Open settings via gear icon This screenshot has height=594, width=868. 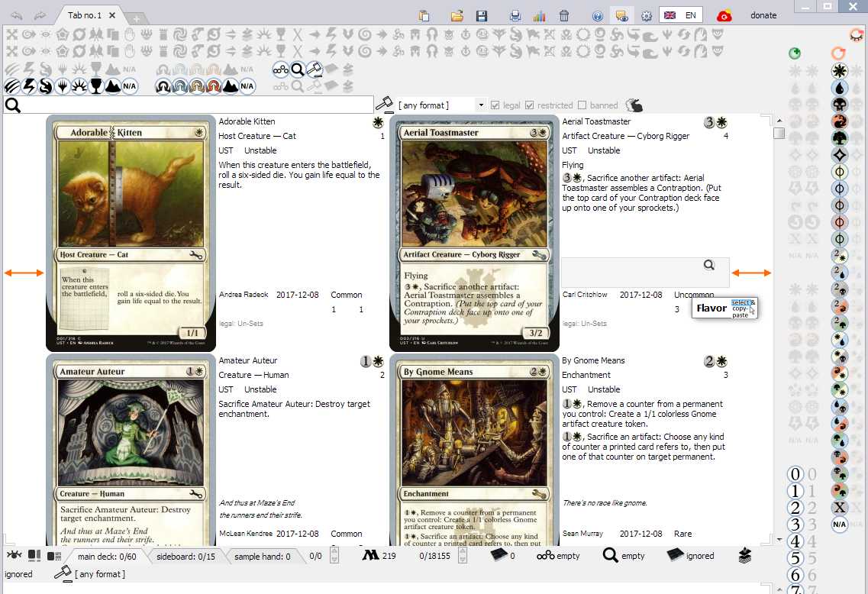(647, 15)
